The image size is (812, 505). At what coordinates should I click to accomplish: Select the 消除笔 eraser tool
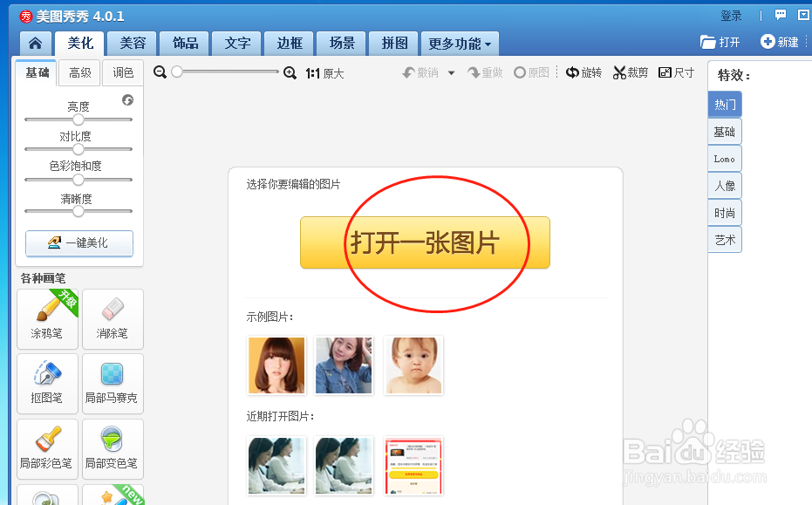tap(113, 319)
